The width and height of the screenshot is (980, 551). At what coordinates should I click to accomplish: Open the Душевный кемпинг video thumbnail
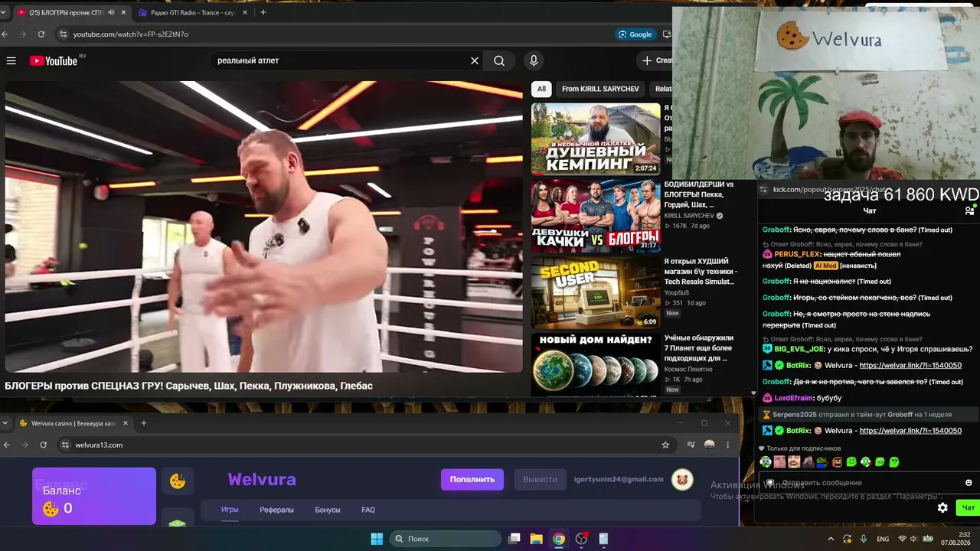596,139
